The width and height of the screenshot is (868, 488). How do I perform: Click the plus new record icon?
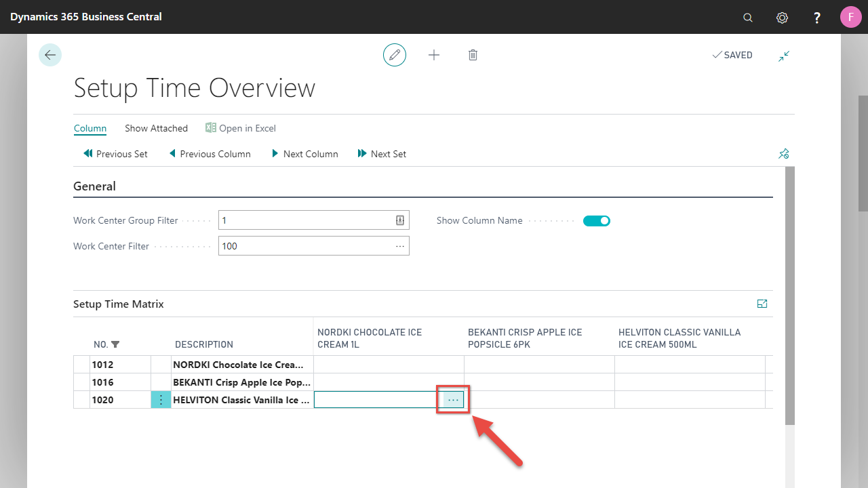click(434, 55)
